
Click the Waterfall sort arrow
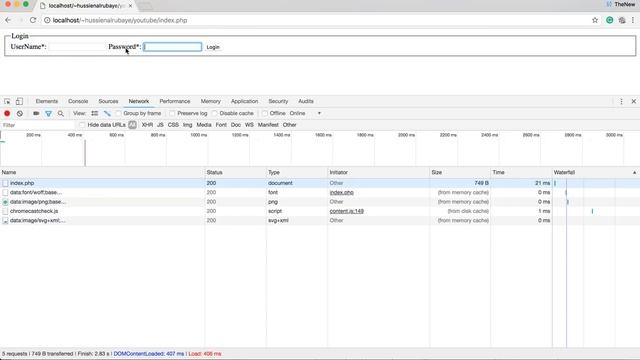point(634,173)
